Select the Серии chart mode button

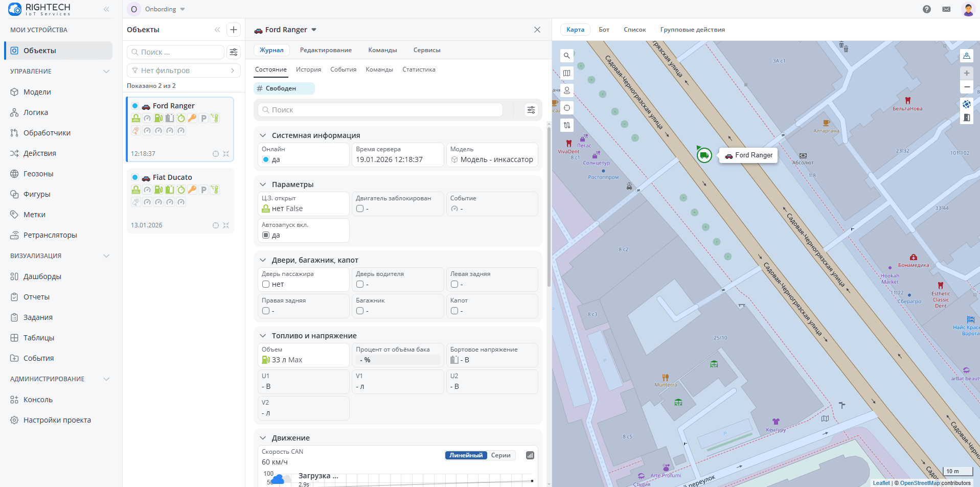click(500, 455)
